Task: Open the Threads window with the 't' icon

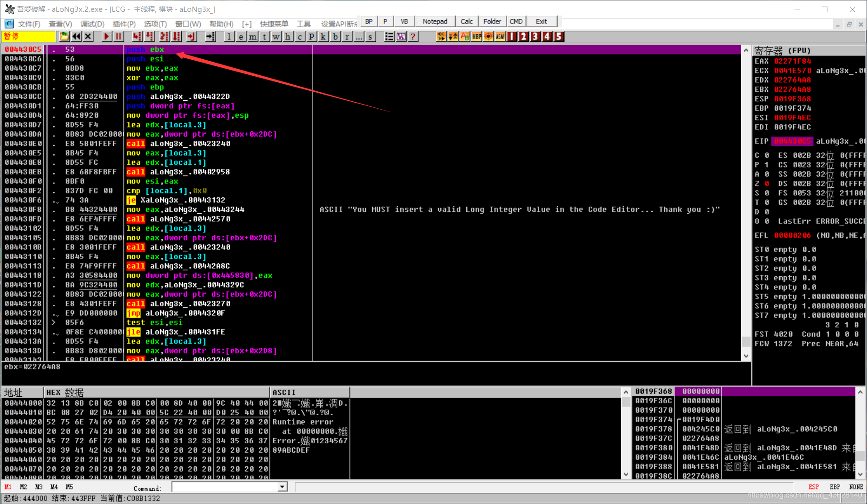Action: pos(265,36)
